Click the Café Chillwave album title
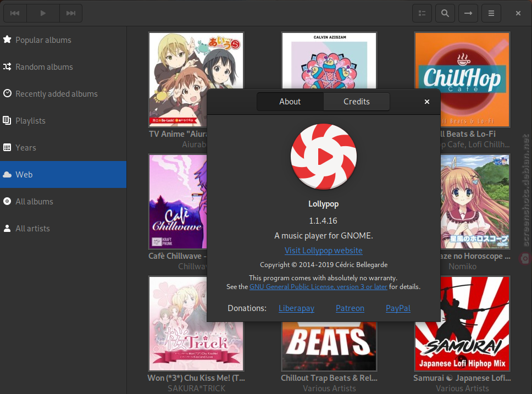Viewport: 532px width, 394px height. (x=178, y=256)
